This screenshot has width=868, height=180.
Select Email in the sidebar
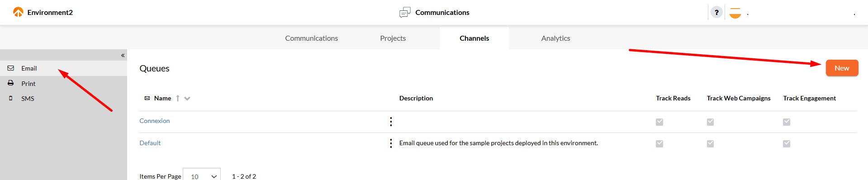[63, 68]
